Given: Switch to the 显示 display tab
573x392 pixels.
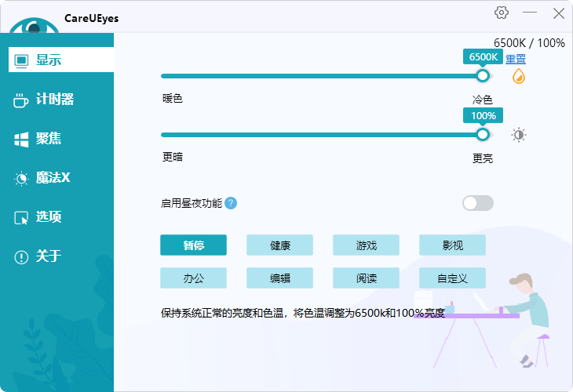Looking at the screenshot, I should coord(49,60).
